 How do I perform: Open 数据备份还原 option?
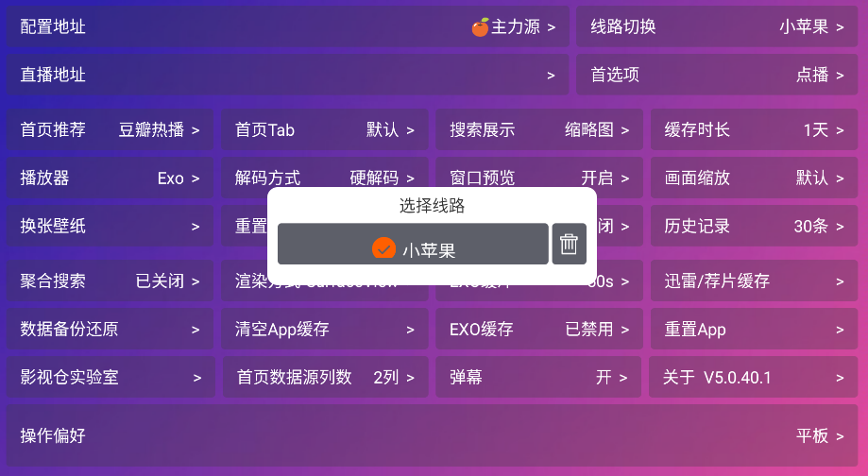click(110, 329)
